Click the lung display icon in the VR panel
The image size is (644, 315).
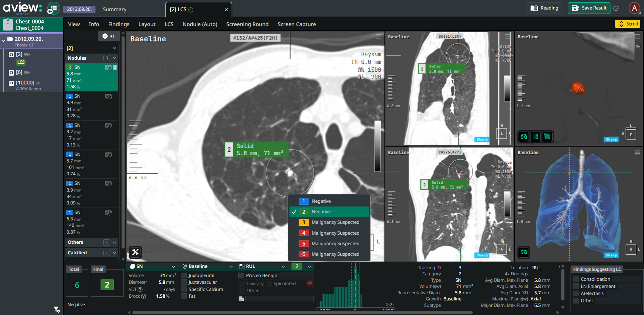524,137
